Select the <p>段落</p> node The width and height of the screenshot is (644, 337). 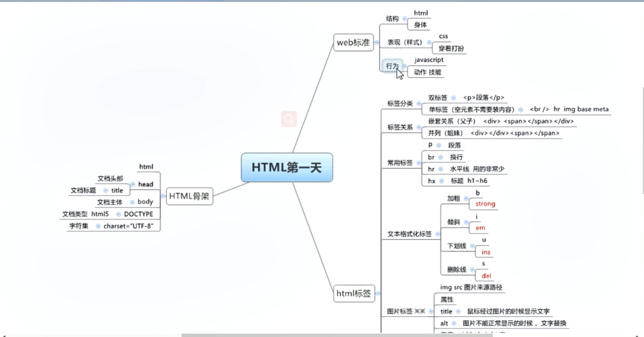[484, 97]
